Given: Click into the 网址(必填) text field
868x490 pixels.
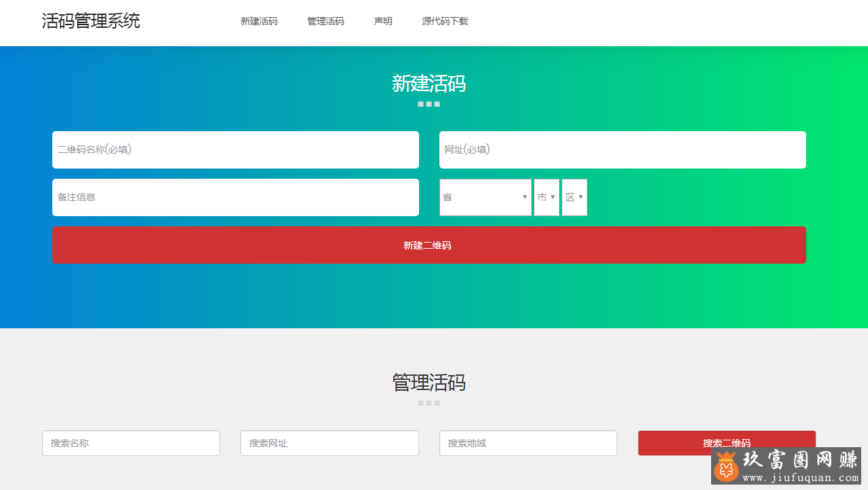Looking at the screenshot, I should [x=622, y=150].
